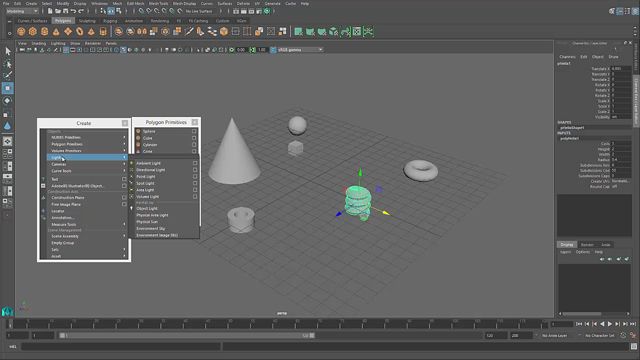This screenshot has height=360, width=640.
Task: Click the MEL command line input
Action: tap(120, 347)
